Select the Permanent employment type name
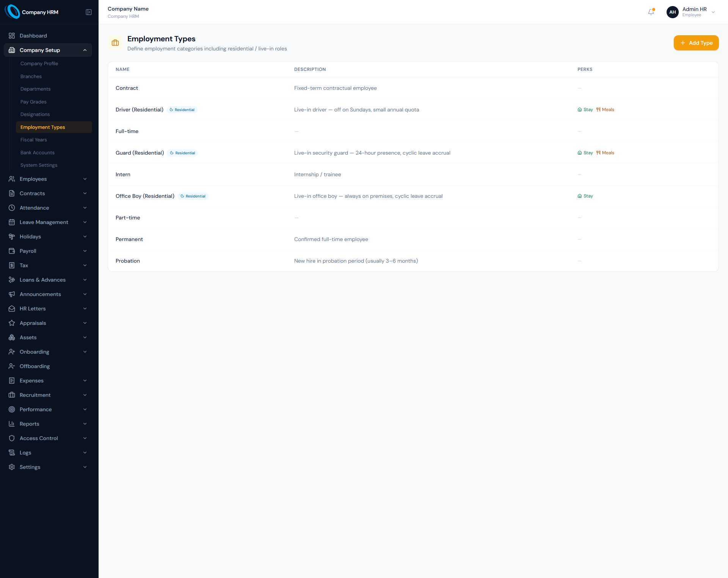Viewport: 728px width, 578px height. (129, 239)
